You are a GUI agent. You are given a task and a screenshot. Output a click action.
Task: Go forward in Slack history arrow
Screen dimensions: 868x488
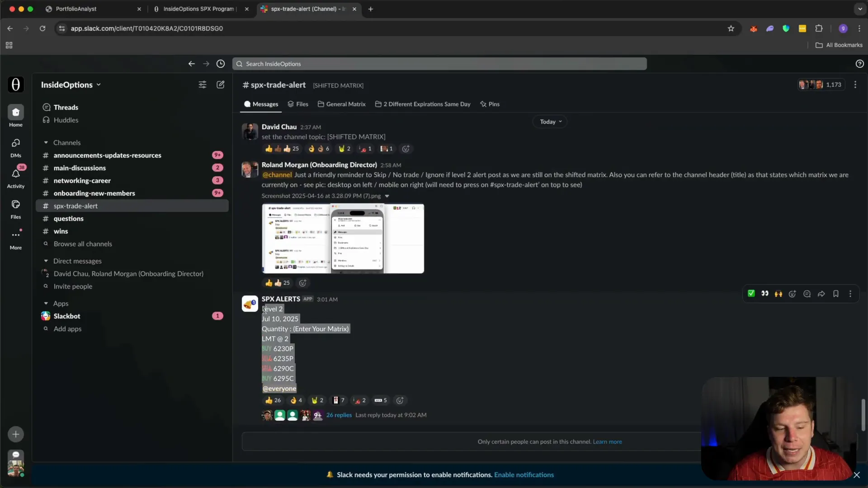(206, 64)
